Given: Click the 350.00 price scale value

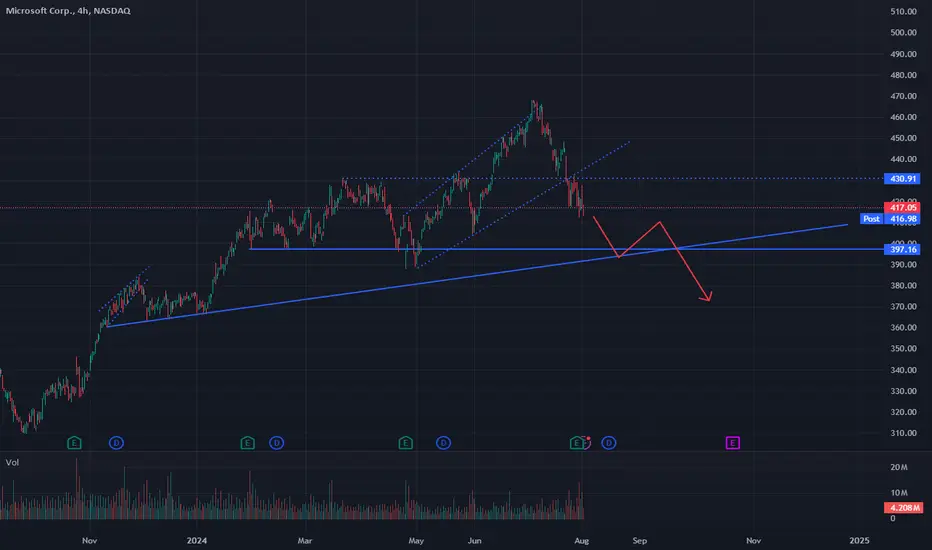Looking at the screenshot, I should click(903, 348).
